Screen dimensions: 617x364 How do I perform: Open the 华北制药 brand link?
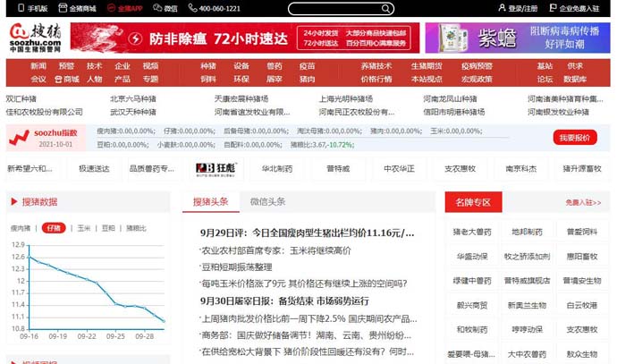pyautogui.click(x=277, y=169)
